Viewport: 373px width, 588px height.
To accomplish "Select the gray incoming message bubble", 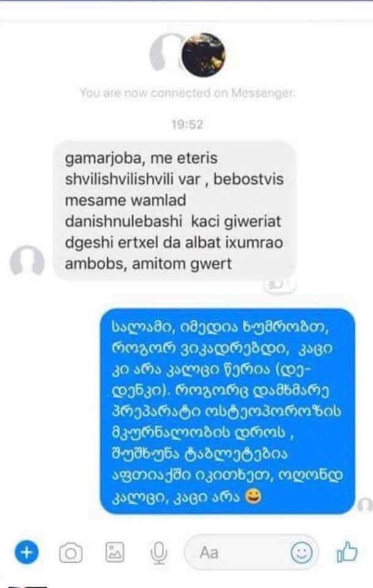I will point(175,211).
